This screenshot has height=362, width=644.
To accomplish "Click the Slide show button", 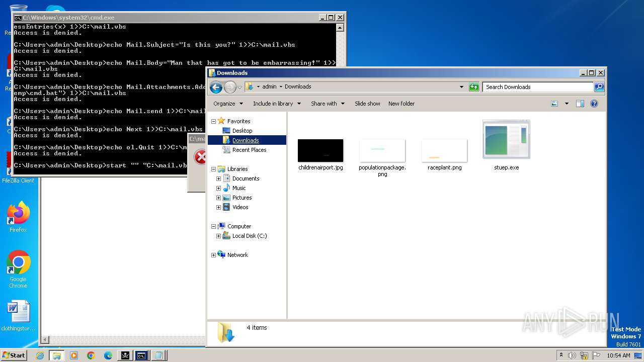I will coord(367,104).
